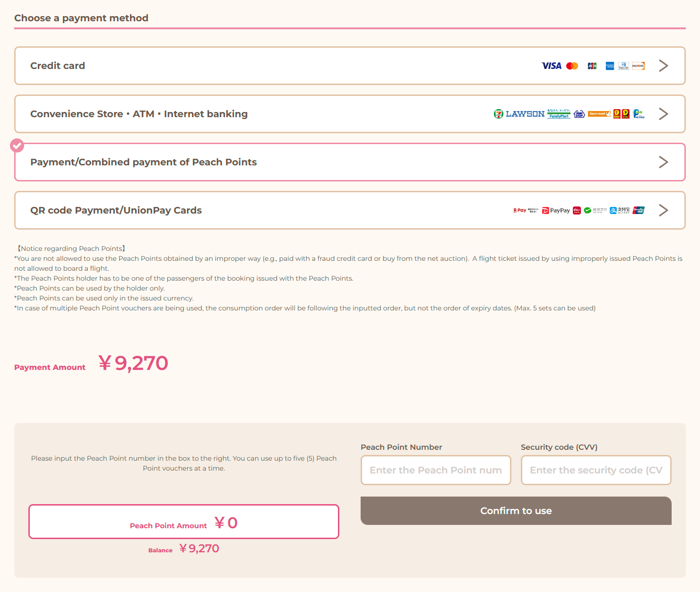This screenshot has height=592, width=700.
Task: Click the American Express logo
Action: coord(610,66)
